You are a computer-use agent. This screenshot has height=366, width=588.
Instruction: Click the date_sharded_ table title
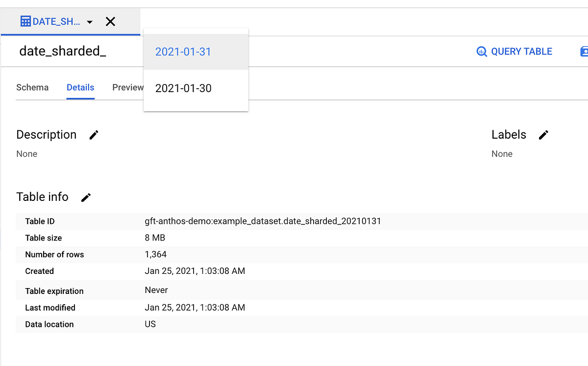(x=62, y=50)
